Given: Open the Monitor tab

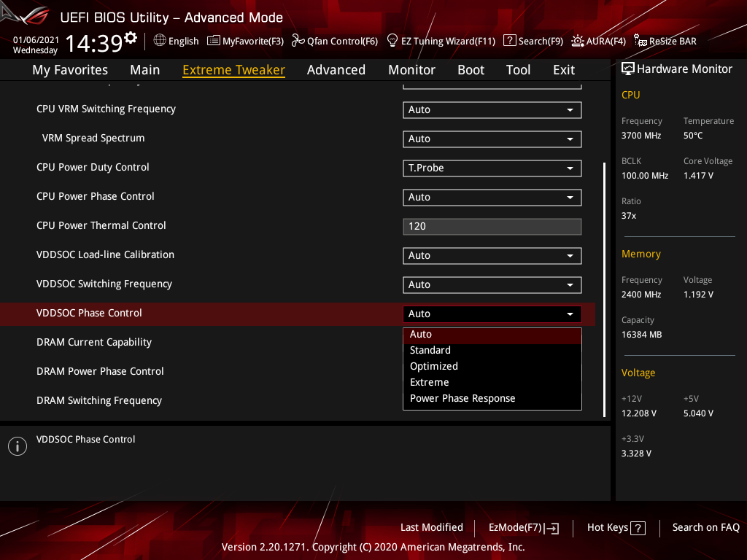Looking at the screenshot, I should (411, 70).
